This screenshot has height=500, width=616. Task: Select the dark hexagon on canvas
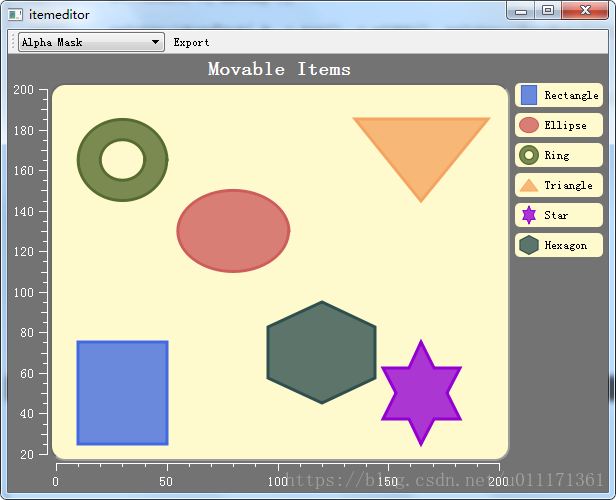pos(322,352)
